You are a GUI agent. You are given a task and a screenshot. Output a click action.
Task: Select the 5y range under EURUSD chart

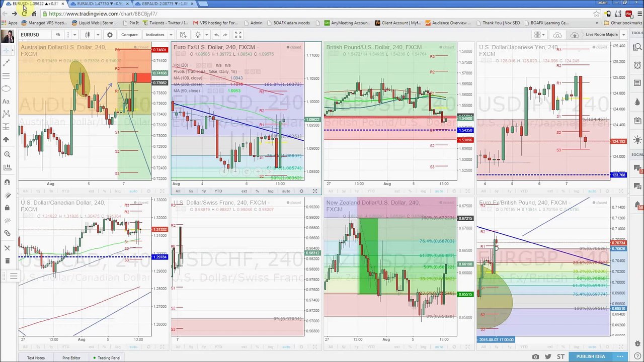coord(191,191)
